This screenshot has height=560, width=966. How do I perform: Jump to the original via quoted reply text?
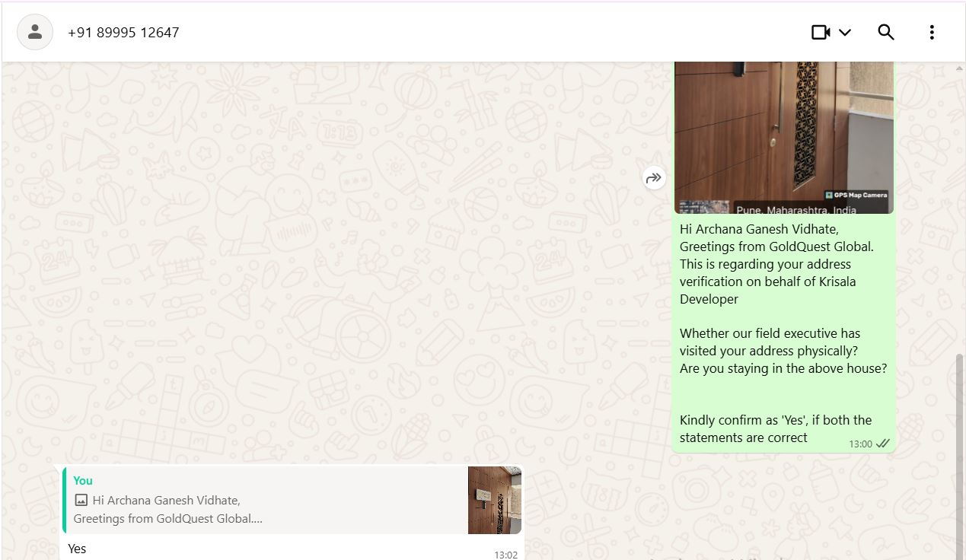(168, 510)
